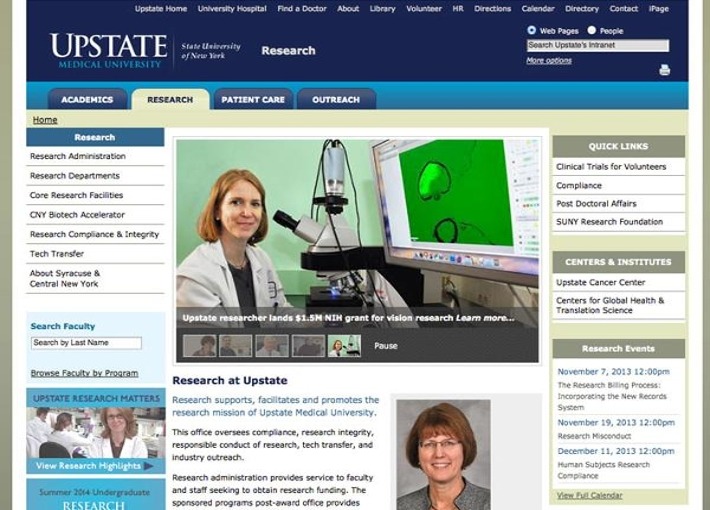This screenshot has height=510, width=710.
Task: Open iPage in the top bar
Action: coord(658,9)
